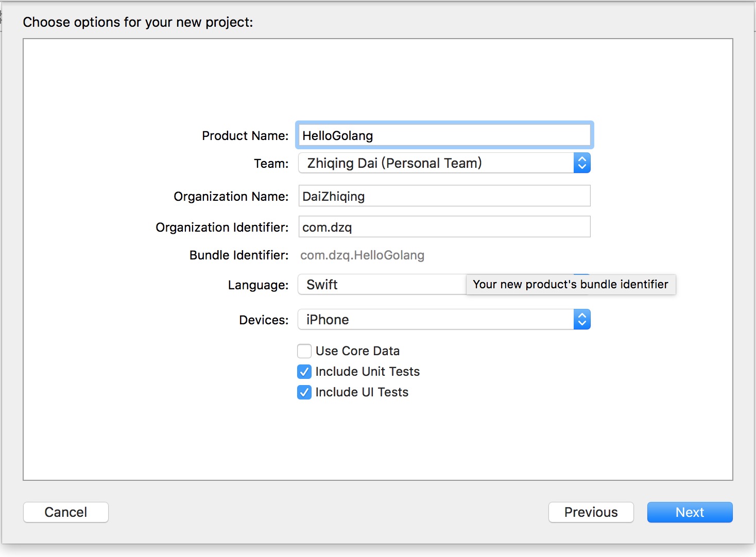
Task: Click the Team label
Action: point(271,164)
